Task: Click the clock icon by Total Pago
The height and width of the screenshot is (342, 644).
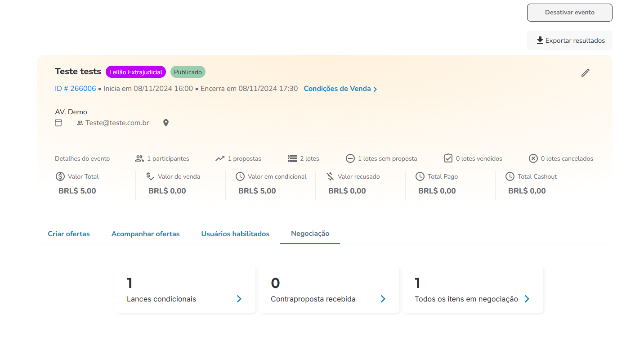Action: pos(420,176)
